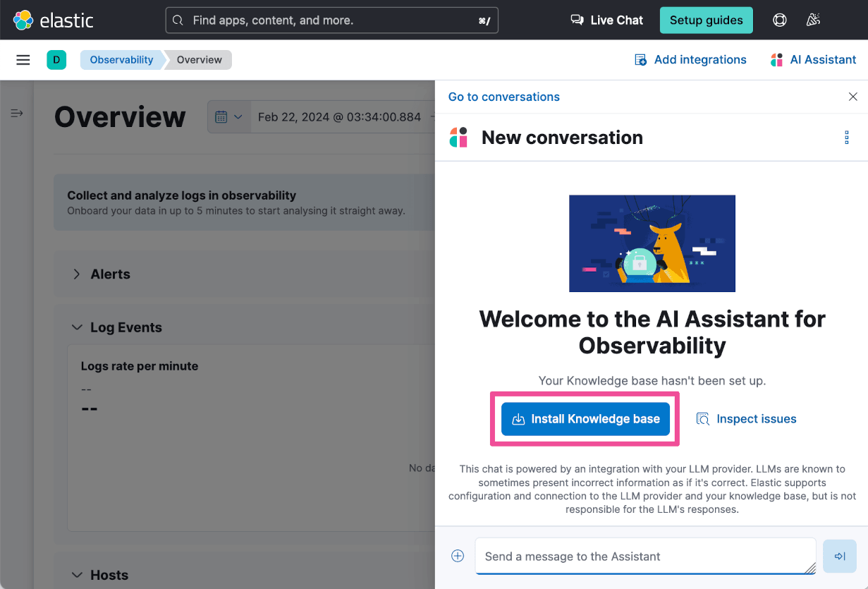Viewport: 868px width, 589px height.
Task: Open the conversation options kebab menu
Action: [x=846, y=138]
